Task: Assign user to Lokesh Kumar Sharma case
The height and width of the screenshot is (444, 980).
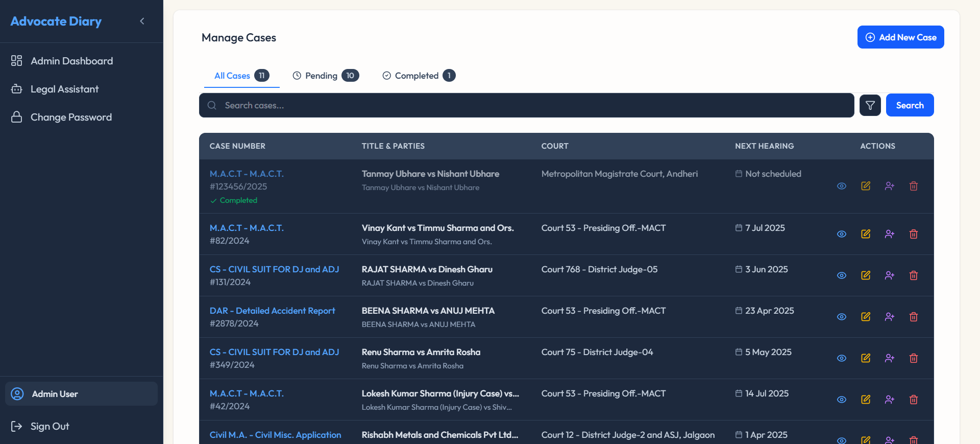Action: coord(890,400)
